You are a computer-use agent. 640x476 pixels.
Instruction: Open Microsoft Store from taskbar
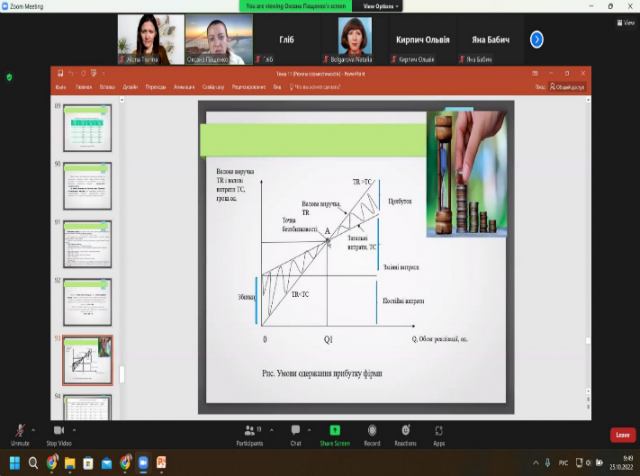click(88, 463)
